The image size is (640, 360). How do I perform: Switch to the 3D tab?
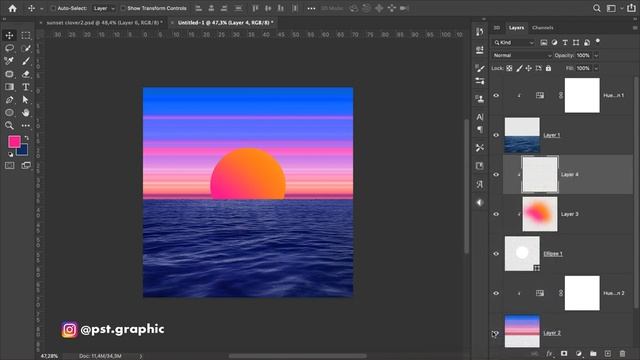(x=497, y=28)
